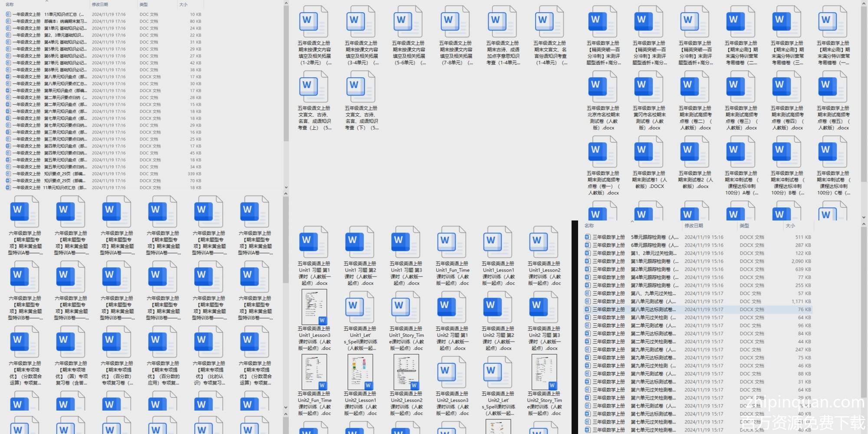
Task: Click 名称 column header in first-grade list
Action: (x=10, y=4)
